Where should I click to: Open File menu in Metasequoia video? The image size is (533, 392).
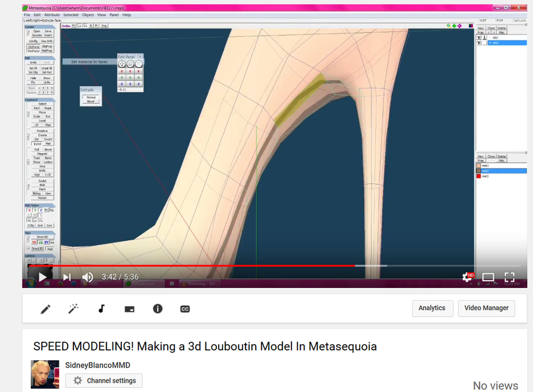(27, 15)
